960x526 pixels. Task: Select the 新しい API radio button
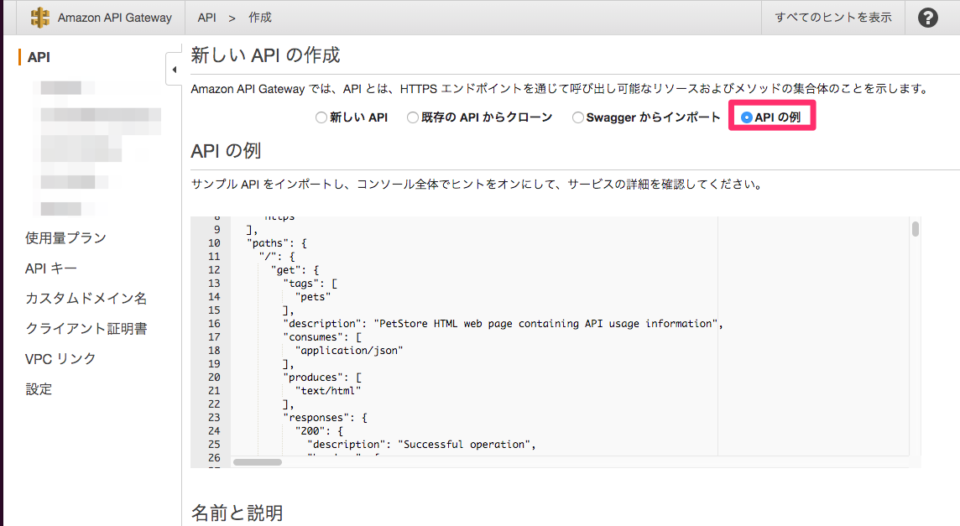(321, 117)
